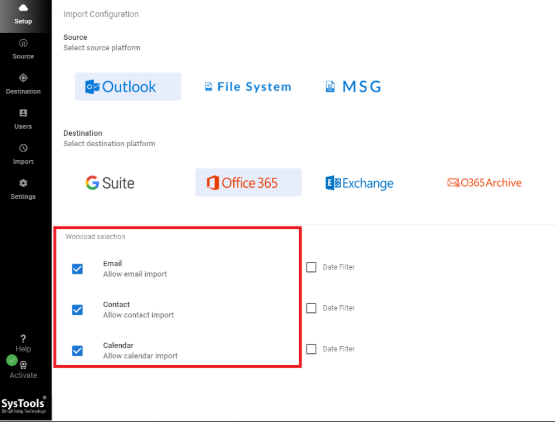
Task: Click the 'Select destination platform' text
Action: pyautogui.click(x=109, y=143)
